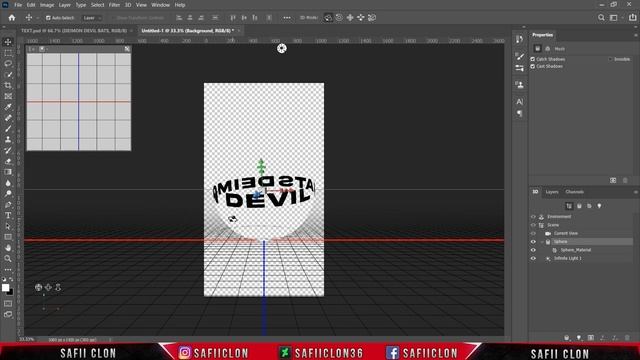Open the Character panel icon
The width and height of the screenshot is (640, 360).
(520, 102)
